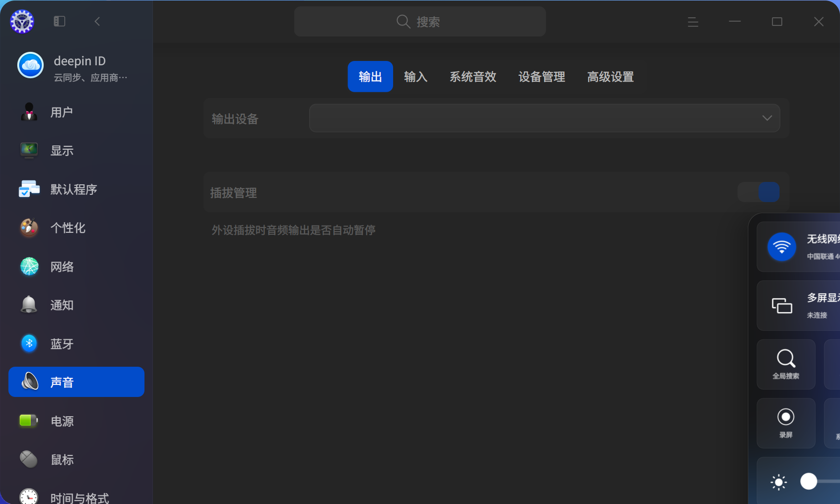Viewport: 840px width, 504px height.
Task: Click the 多屏显示 multi-screen icon
Action: [782, 305]
